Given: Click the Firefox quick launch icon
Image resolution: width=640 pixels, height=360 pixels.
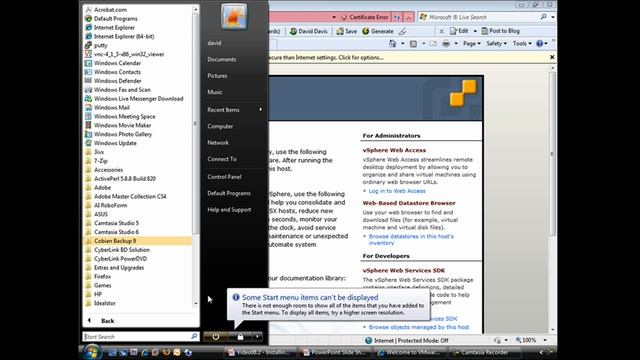Looking at the screenshot, I should coord(166,352).
